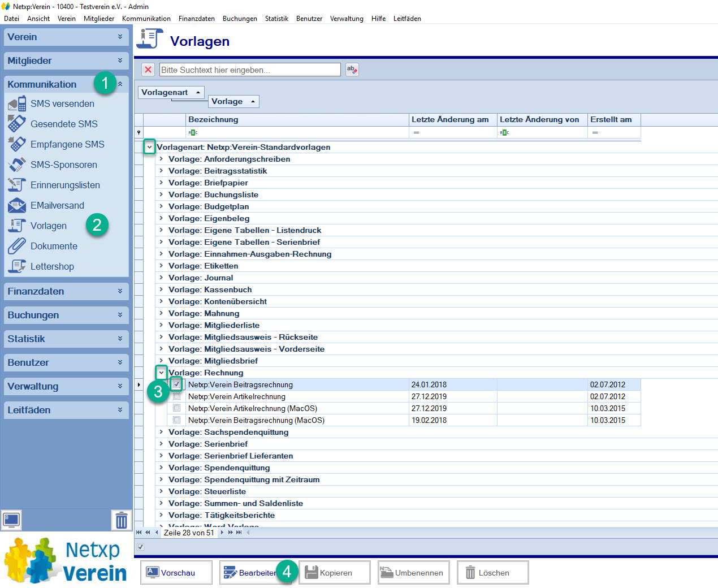
Task: Open the Lettershop sidebar entry
Action: 52,266
